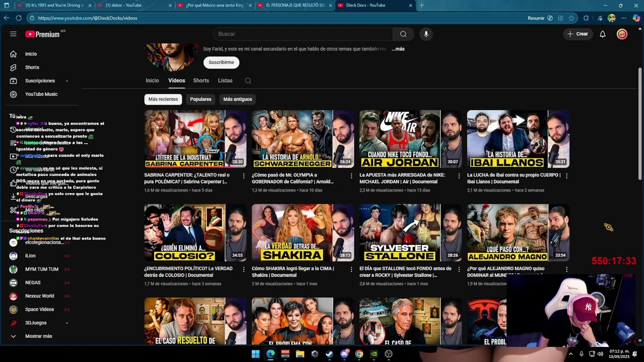This screenshot has height=362, width=644.
Task: Open title Cómo SHAKIRA logró llegar a la CIMA
Action: point(293,271)
